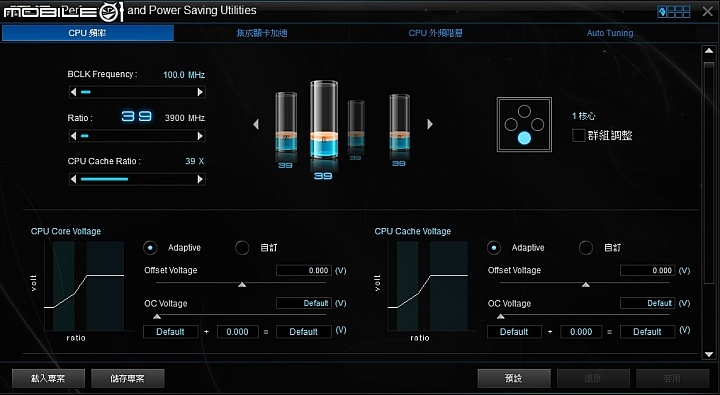Select the highlighted bottom core circle
Viewport: 720px width, 395px height.
pyautogui.click(x=524, y=138)
